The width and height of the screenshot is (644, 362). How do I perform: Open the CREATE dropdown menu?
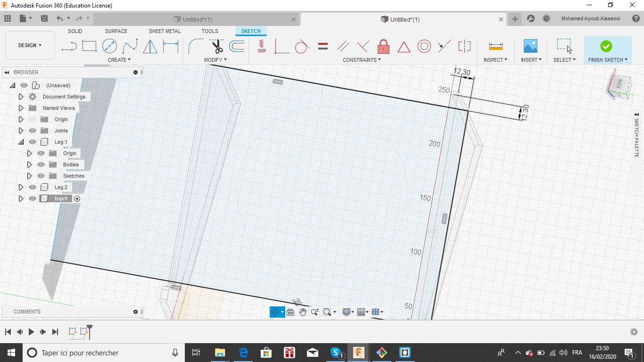[119, 60]
